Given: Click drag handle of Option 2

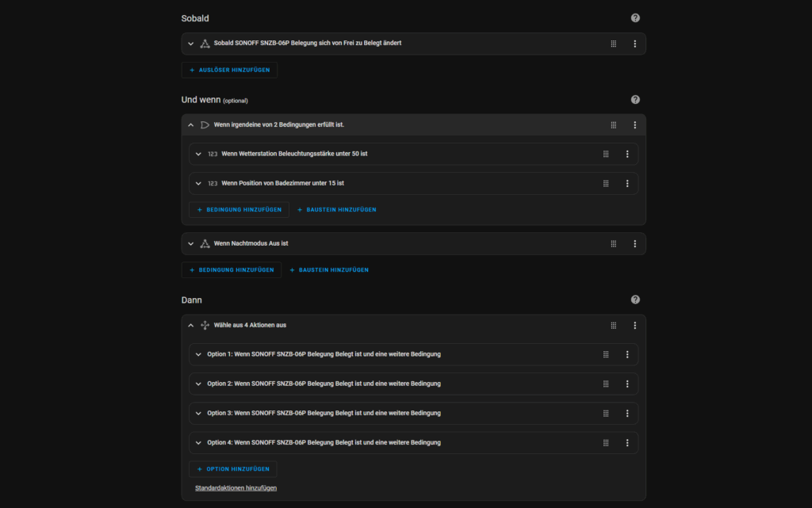Looking at the screenshot, I should tap(605, 384).
